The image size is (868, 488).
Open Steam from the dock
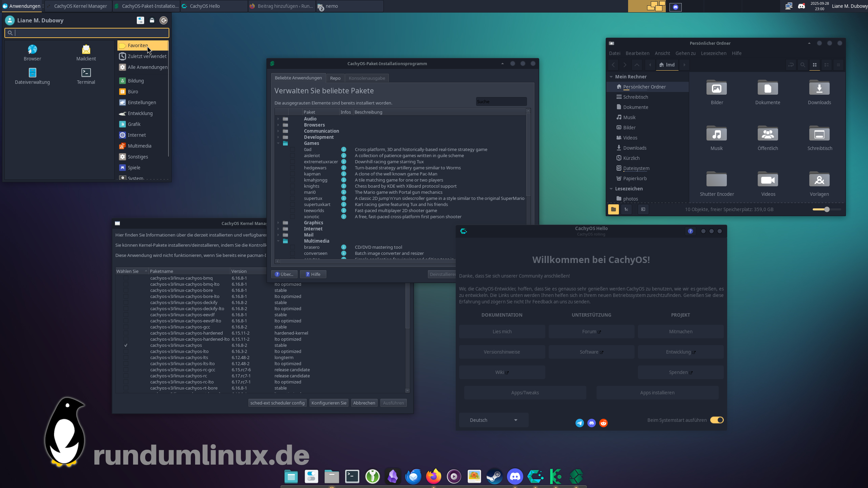[x=494, y=476]
